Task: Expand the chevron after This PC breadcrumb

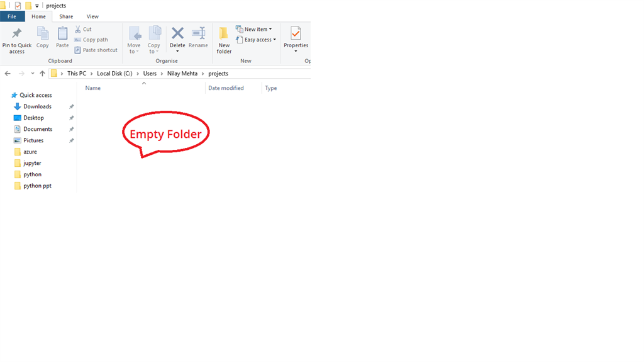Action: (x=92, y=74)
